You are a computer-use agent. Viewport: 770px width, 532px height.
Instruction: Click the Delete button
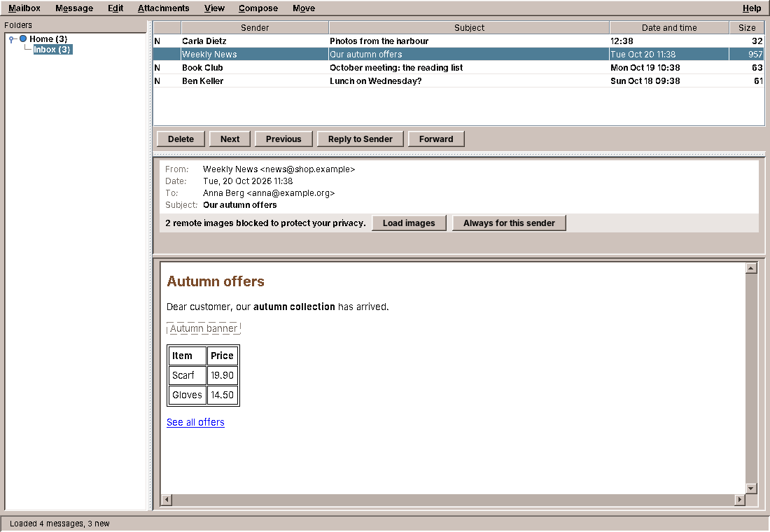coord(181,139)
